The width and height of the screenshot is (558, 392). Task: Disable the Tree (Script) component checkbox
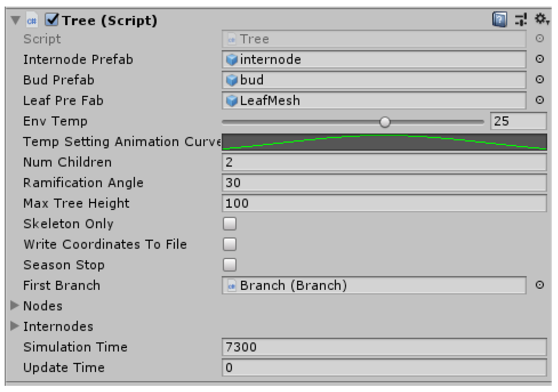point(52,19)
